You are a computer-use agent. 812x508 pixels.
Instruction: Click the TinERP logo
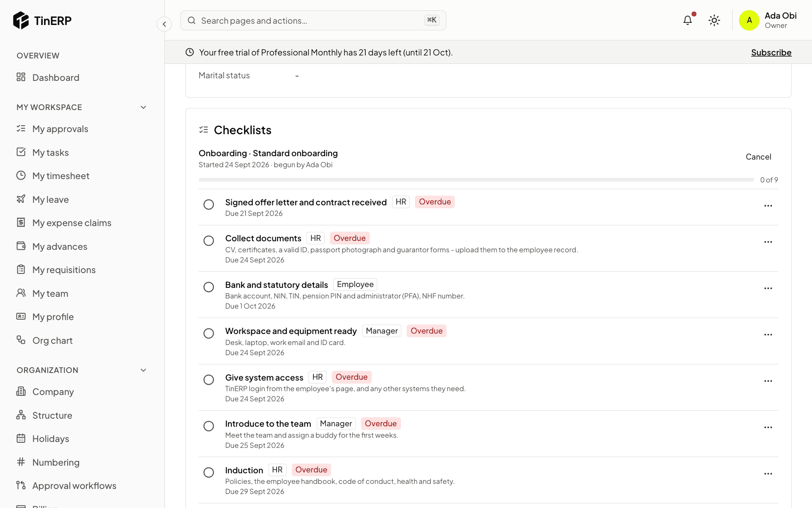(42, 20)
